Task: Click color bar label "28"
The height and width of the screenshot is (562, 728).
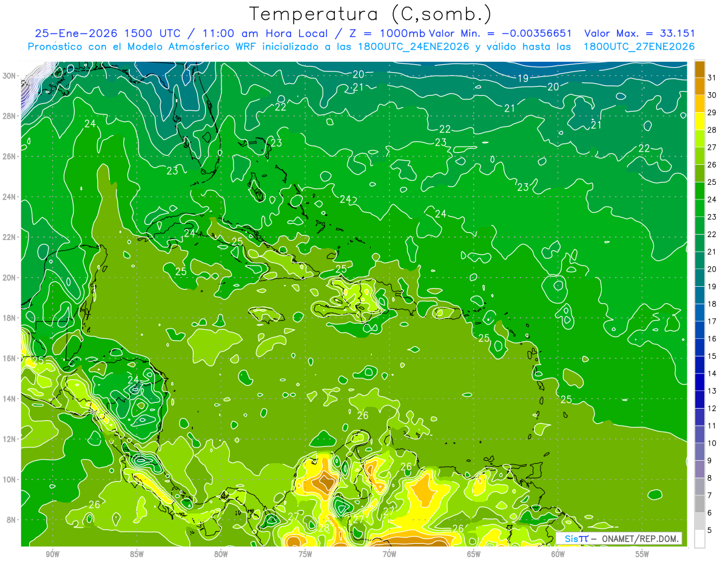Action: (712, 130)
